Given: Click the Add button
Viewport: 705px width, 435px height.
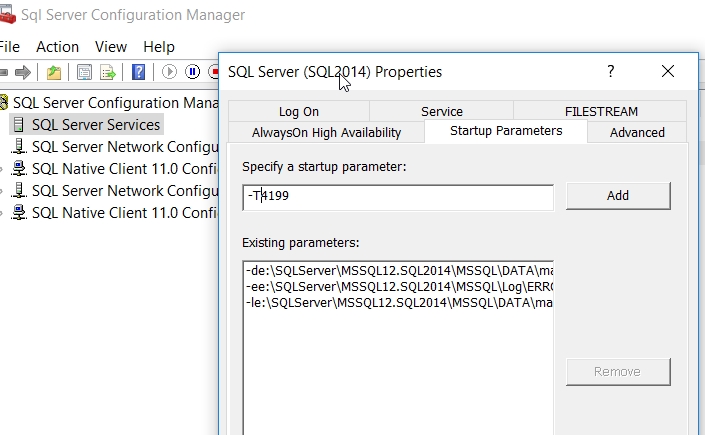Looking at the screenshot, I should click(x=618, y=196).
